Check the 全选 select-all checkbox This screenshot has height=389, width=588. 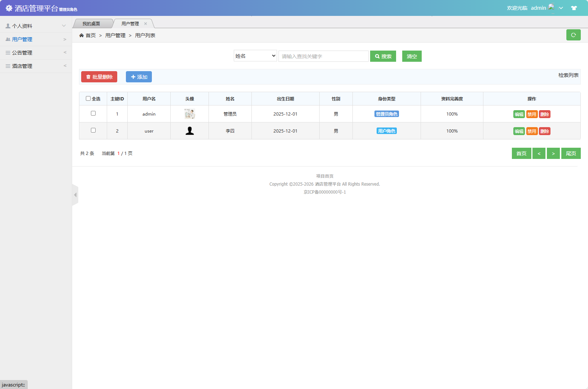(x=88, y=98)
